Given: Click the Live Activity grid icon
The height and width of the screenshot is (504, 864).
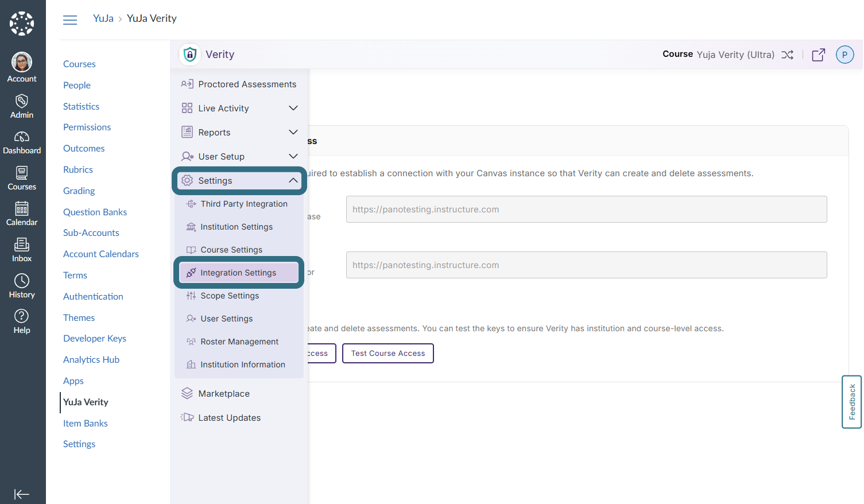Looking at the screenshot, I should pos(187,108).
